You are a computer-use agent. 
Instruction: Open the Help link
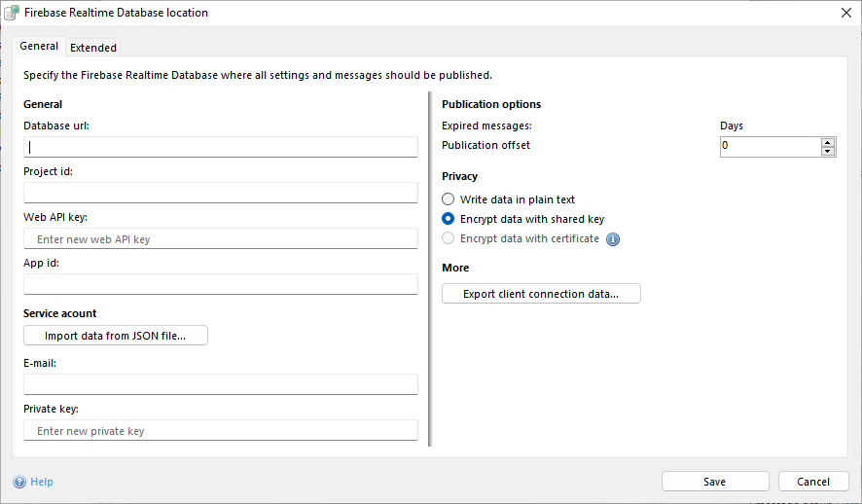[x=42, y=482]
